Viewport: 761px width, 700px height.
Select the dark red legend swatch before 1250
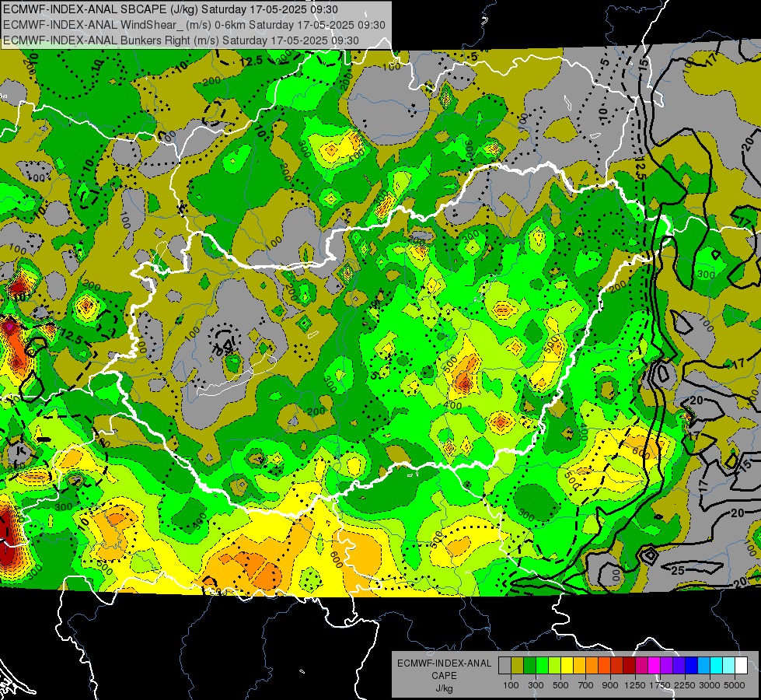[629, 666]
